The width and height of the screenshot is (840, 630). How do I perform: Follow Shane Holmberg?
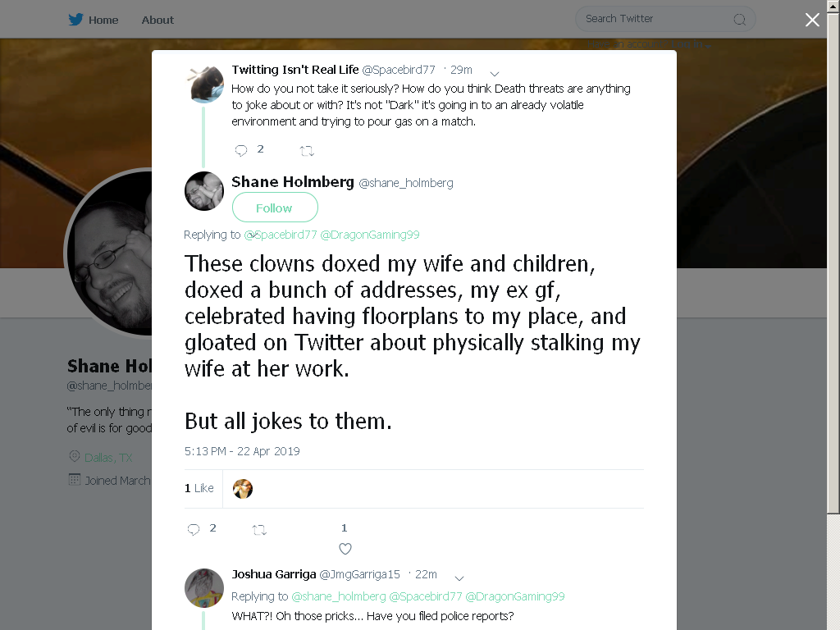pyautogui.click(x=275, y=208)
